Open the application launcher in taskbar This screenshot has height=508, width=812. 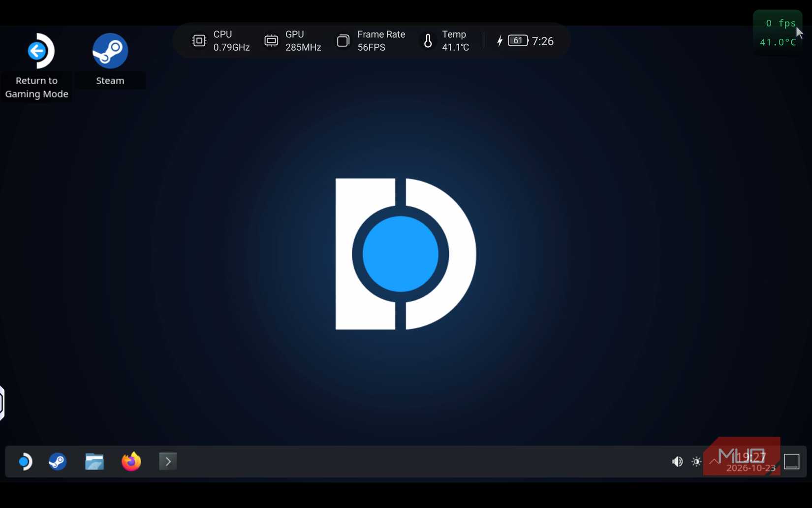[25, 461]
